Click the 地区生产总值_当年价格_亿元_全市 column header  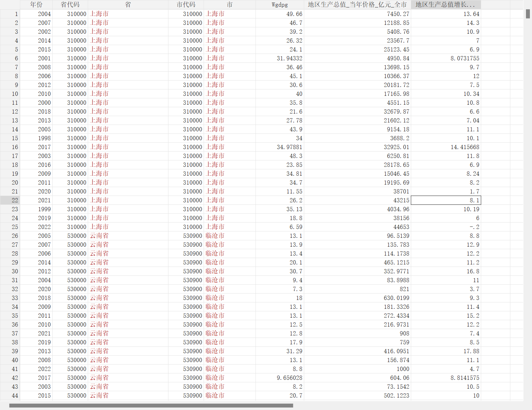click(x=357, y=5)
